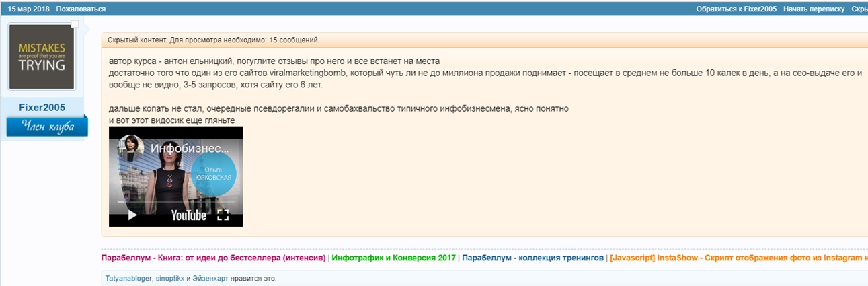This screenshot has height=286, width=868.
Task: Open 'Парабеллум - Книга: от идеи до бестселлера' link
Action: (213, 258)
